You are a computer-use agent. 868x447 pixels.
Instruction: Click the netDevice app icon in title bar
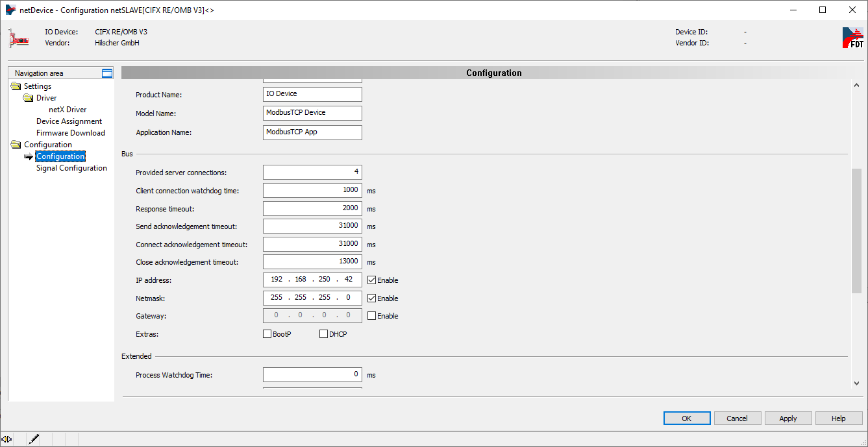coord(10,10)
